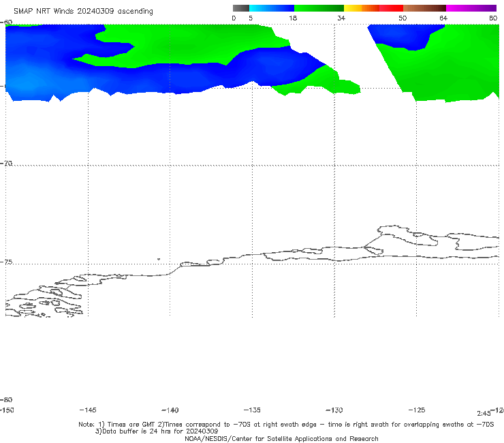The image size is (504, 443).
Task: Click the latitude axis label '-60' at map top
Action: click(x=6, y=22)
